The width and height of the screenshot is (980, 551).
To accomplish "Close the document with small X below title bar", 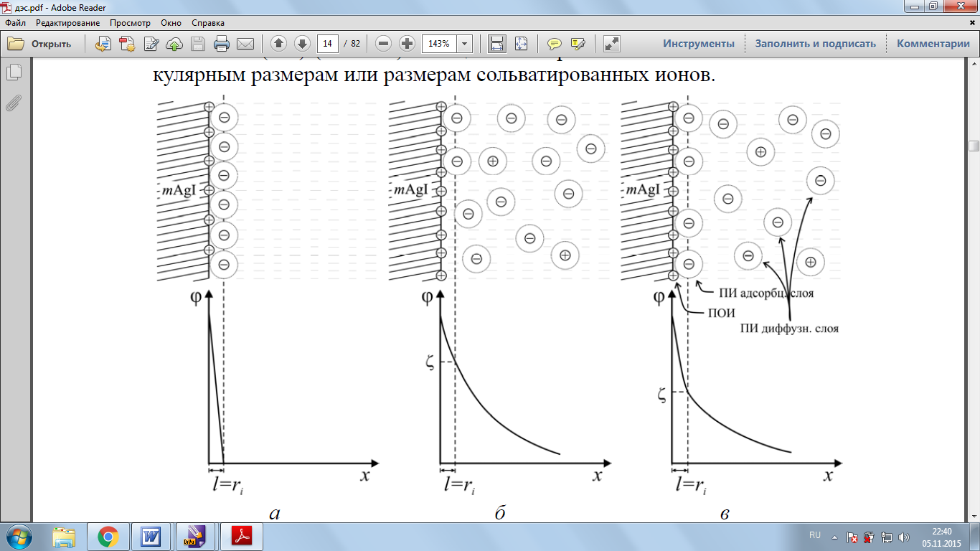I will (x=972, y=23).
